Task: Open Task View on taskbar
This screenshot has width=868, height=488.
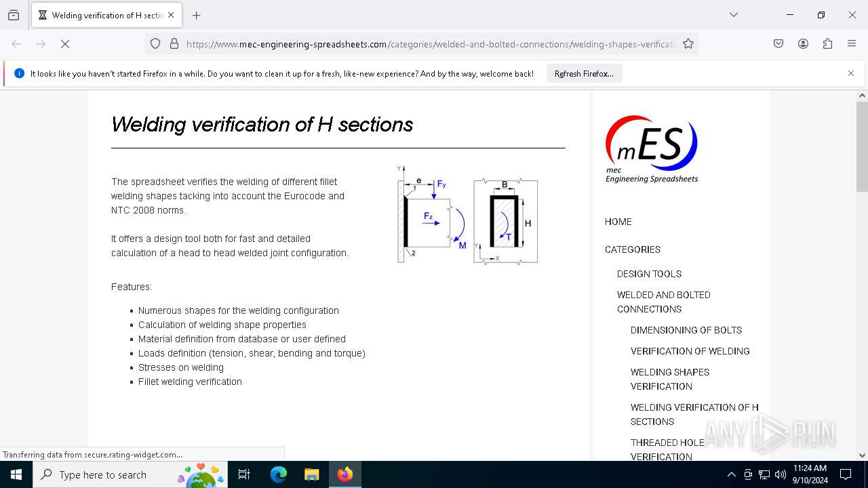Action: click(x=244, y=474)
